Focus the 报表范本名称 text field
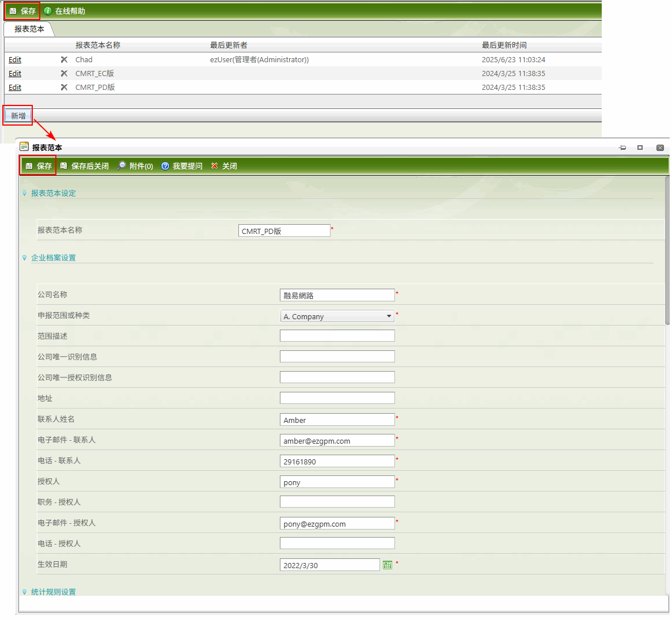Image resolution: width=672 pixels, height=620 pixels. pos(284,231)
